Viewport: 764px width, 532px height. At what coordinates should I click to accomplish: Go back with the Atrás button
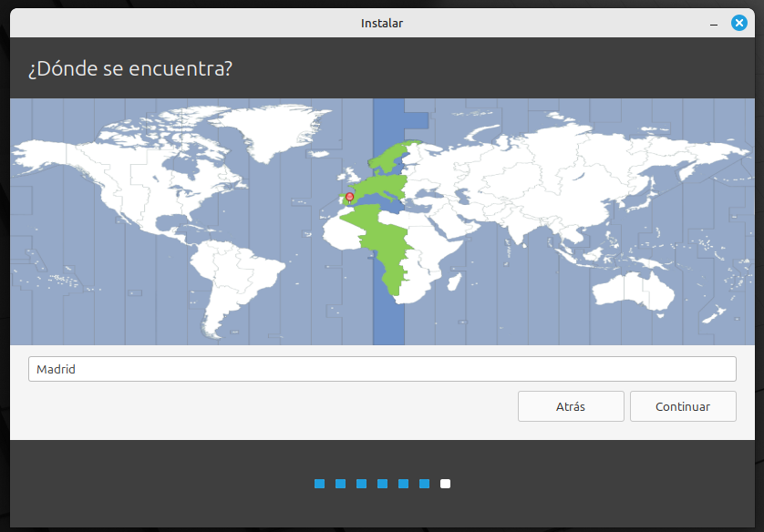pos(571,406)
